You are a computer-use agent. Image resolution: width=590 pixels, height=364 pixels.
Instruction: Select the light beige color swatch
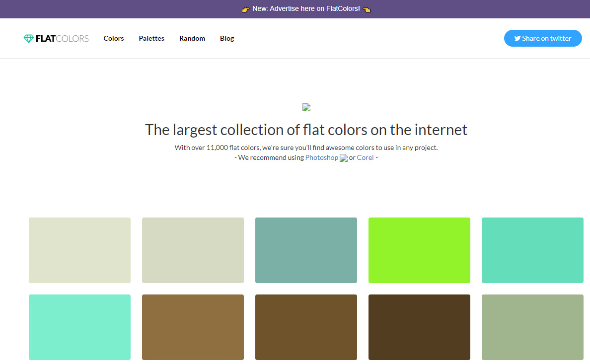click(80, 250)
